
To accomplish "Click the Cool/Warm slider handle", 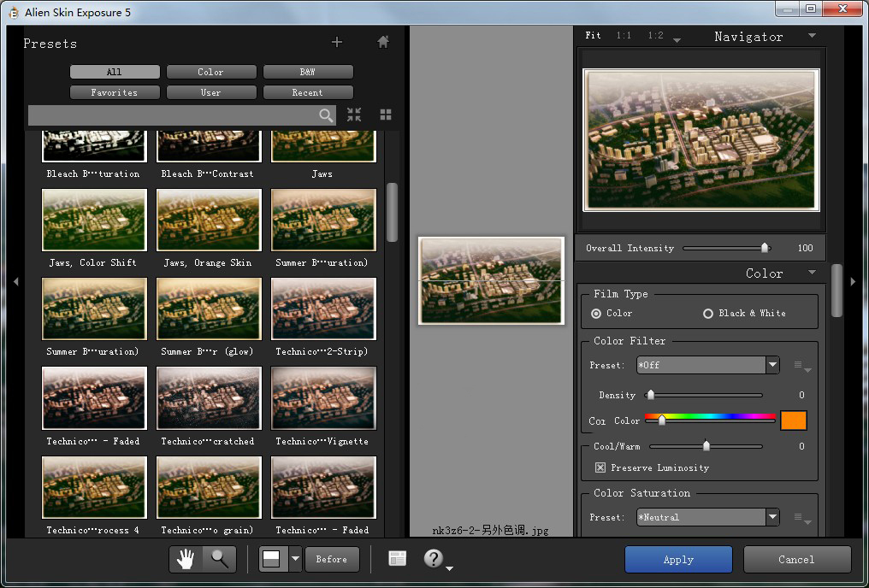I will click(x=706, y=446).
